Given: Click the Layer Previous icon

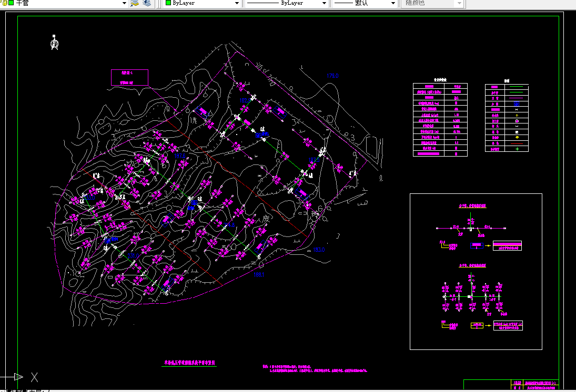Looking at the screenshot, I should pos(147,3).
